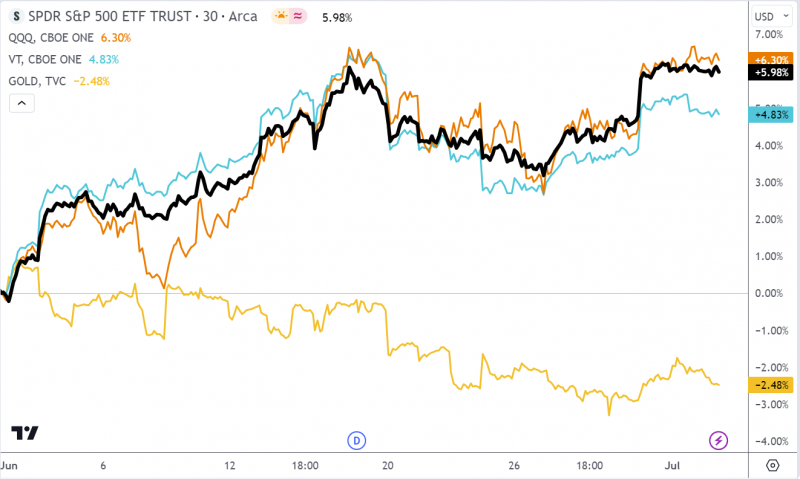Click the pink approximate-data indicator icon
Viewport: 800px width, 479px height.
(x=298, y=16)
